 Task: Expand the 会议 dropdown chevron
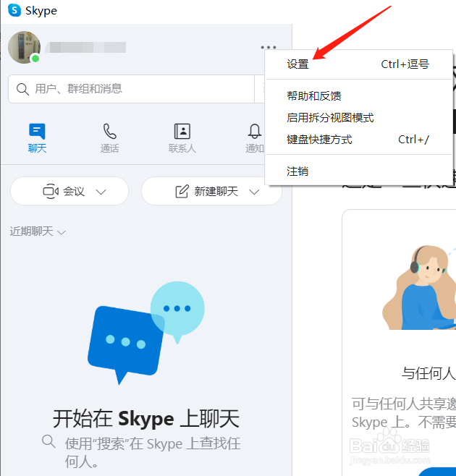tap(101, 192)
